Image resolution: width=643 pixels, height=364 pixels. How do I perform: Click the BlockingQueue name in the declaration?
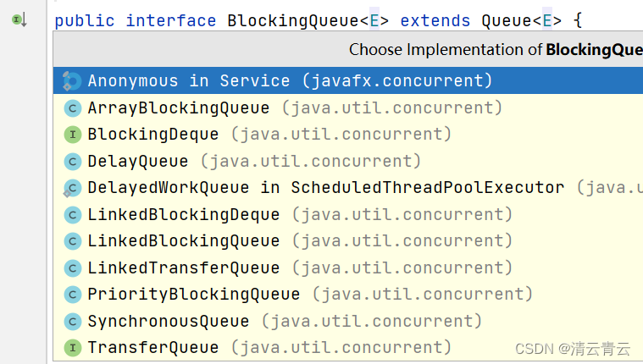point(293,20)
